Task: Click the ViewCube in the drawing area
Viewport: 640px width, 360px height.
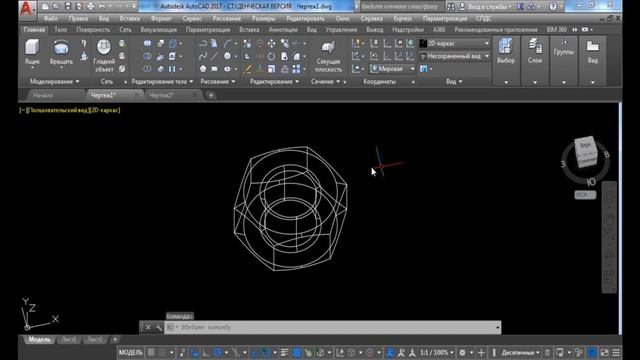Action: (x=586, y=152)
